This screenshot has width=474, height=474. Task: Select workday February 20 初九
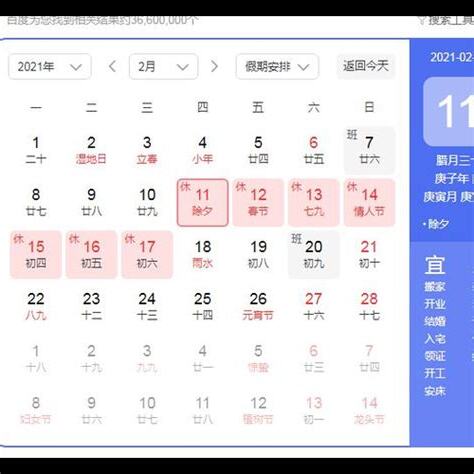pyautogui.click(x=314, y=254)
